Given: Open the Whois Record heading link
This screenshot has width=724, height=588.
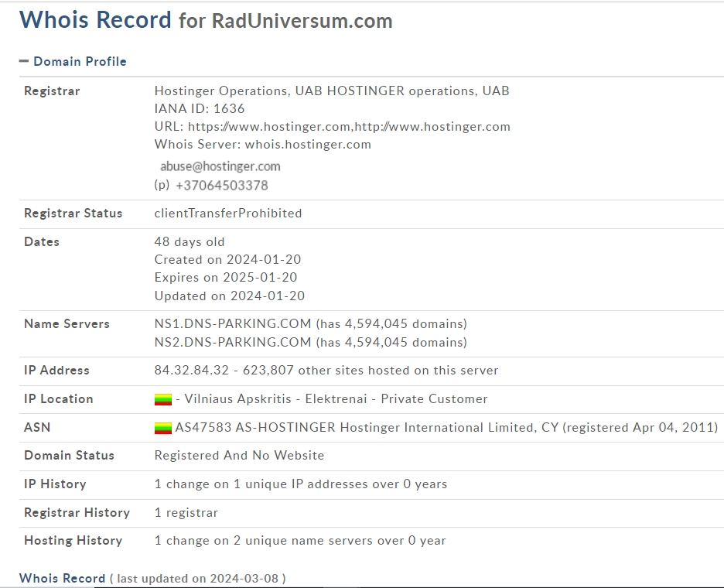Looking at the screenshot, I should click(x=63, y=578).
